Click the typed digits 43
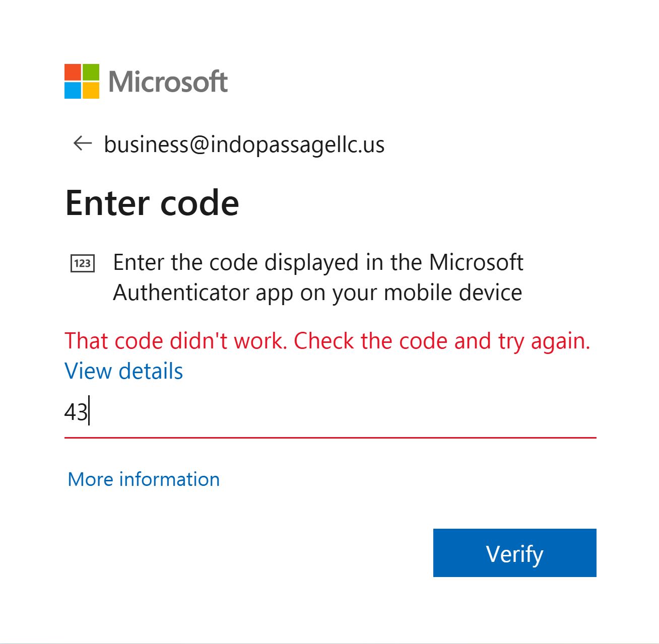The height and width of the screenshot is (644, 659). 76,412
